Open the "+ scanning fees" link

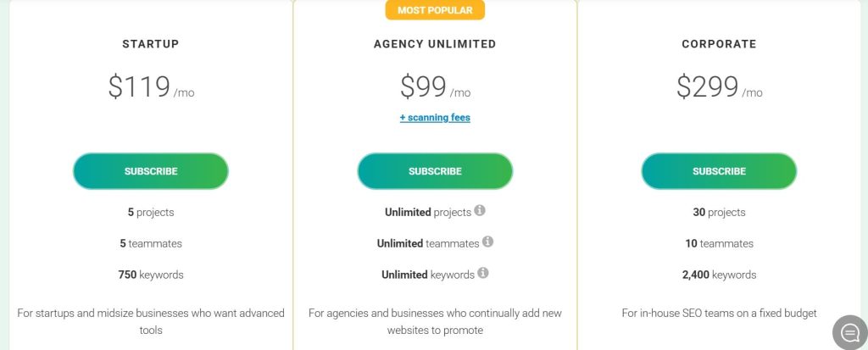[x=435, y=118]
